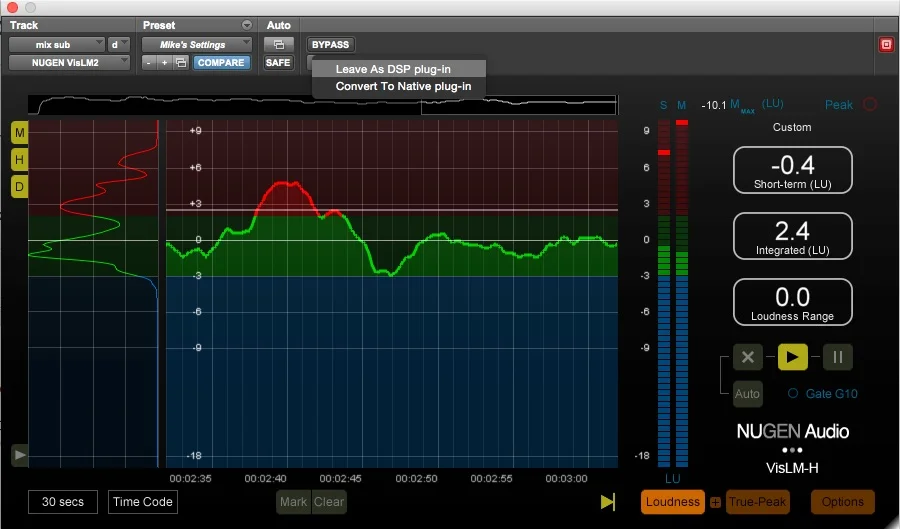Choose Leave As DSP plug-in

pyautogui.click(x=399, y=69)
